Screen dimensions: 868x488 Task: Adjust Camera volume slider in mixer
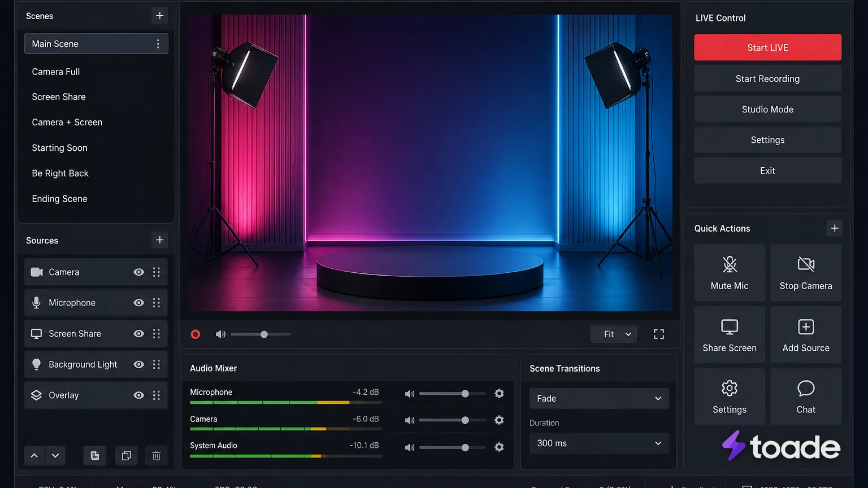click(452, 420)
